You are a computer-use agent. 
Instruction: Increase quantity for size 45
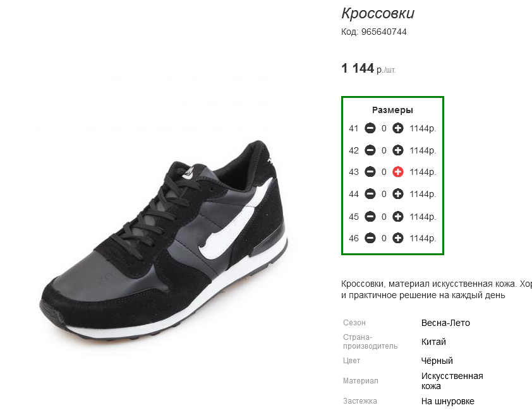pos(397,217)
